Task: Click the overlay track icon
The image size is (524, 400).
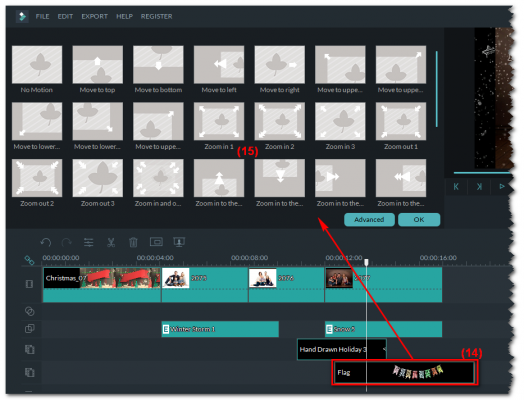Action: (29, 329)
